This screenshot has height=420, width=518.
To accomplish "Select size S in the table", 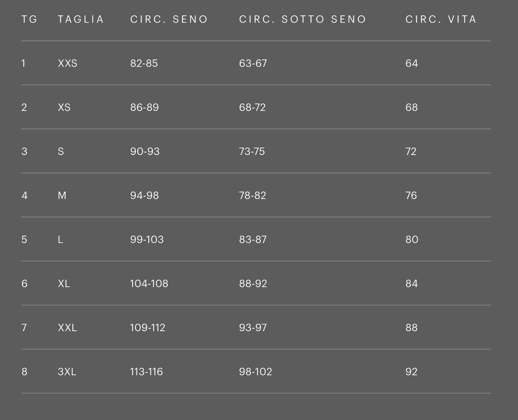I will tap(61, 152).
